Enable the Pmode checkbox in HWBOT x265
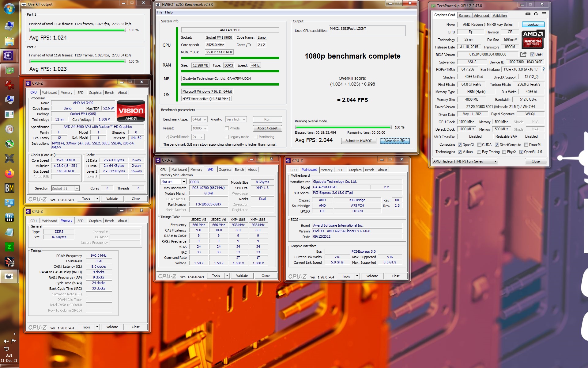Screen dimensions: 588x368 pos(227,128)
